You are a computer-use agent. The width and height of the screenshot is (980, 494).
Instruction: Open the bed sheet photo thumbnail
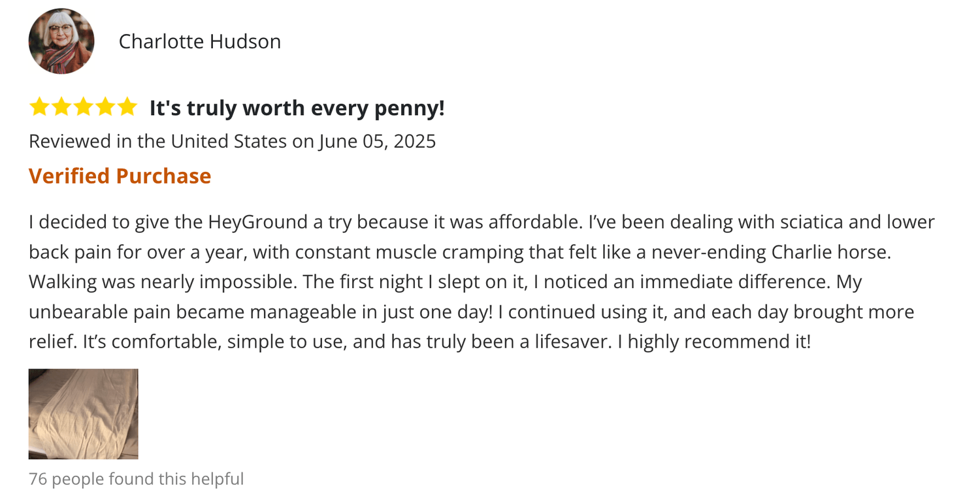point(83,414)
